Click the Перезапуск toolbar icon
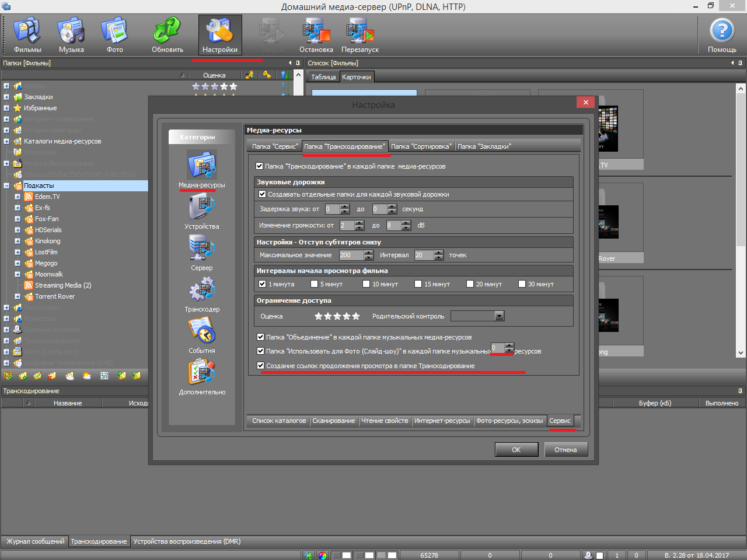The width and height of the screenshot is (747, 560). [x=360, y=35]
